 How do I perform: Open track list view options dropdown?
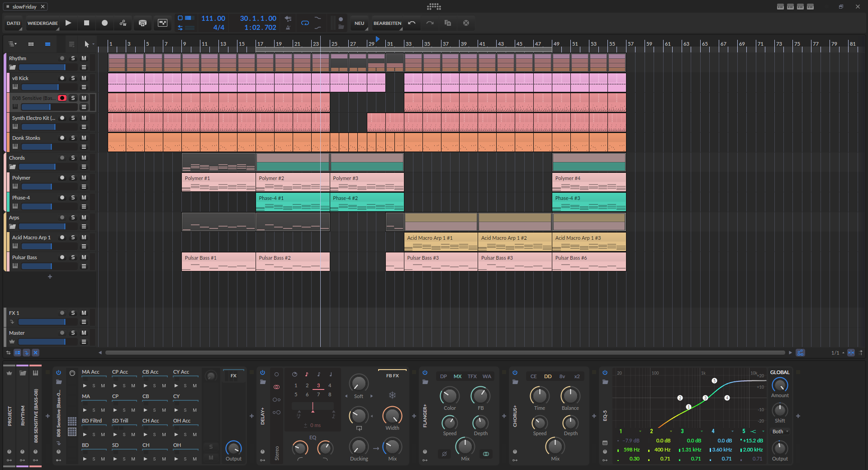coord(13,44)
